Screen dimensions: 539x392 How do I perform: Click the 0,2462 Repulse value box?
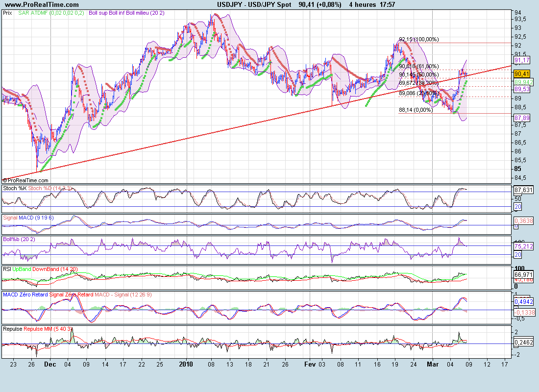pyautogui.click(x=523, y=342)
